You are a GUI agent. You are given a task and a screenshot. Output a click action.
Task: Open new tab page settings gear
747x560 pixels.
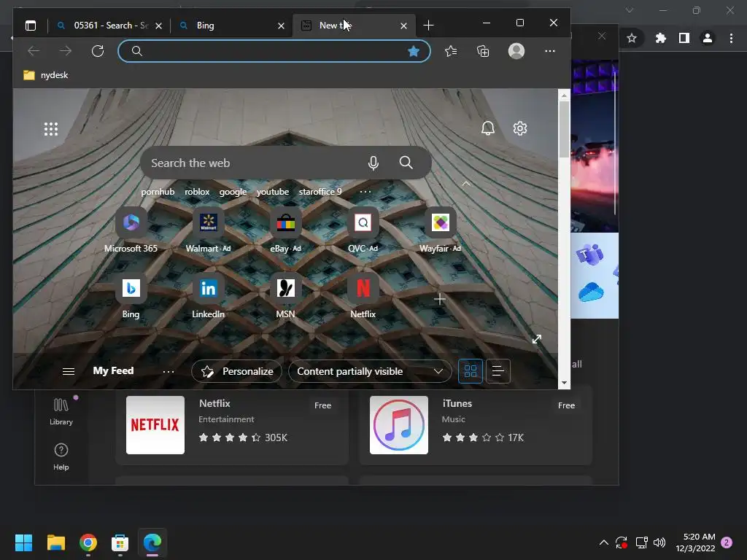pos(520,128)
